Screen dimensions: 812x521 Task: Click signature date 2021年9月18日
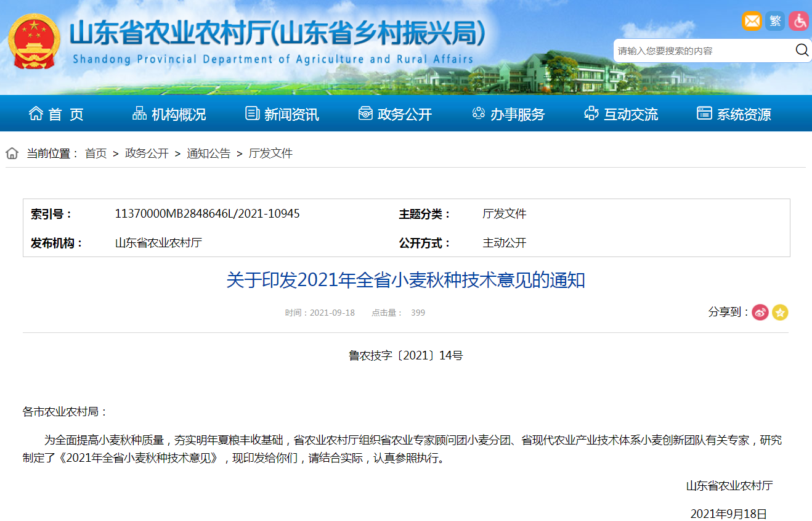coord(729,514)
